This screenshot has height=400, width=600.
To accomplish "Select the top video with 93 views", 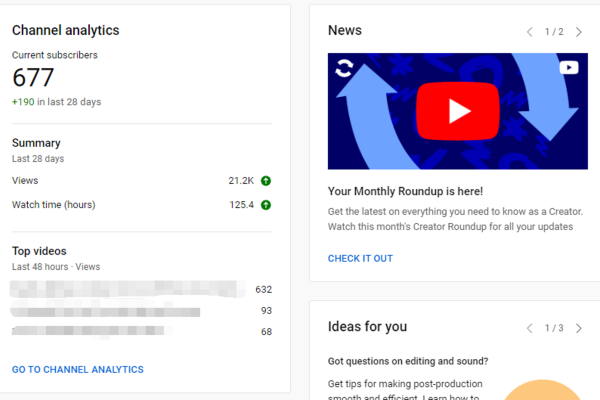I will tap(141, 310).
